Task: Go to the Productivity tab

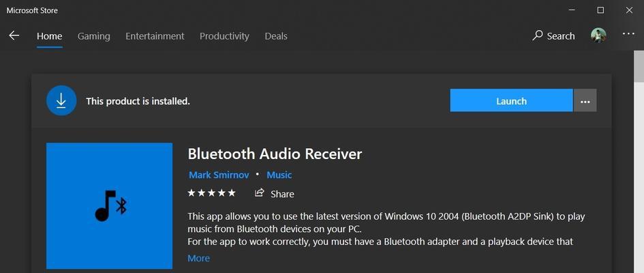Action: [x=224, y=36]
